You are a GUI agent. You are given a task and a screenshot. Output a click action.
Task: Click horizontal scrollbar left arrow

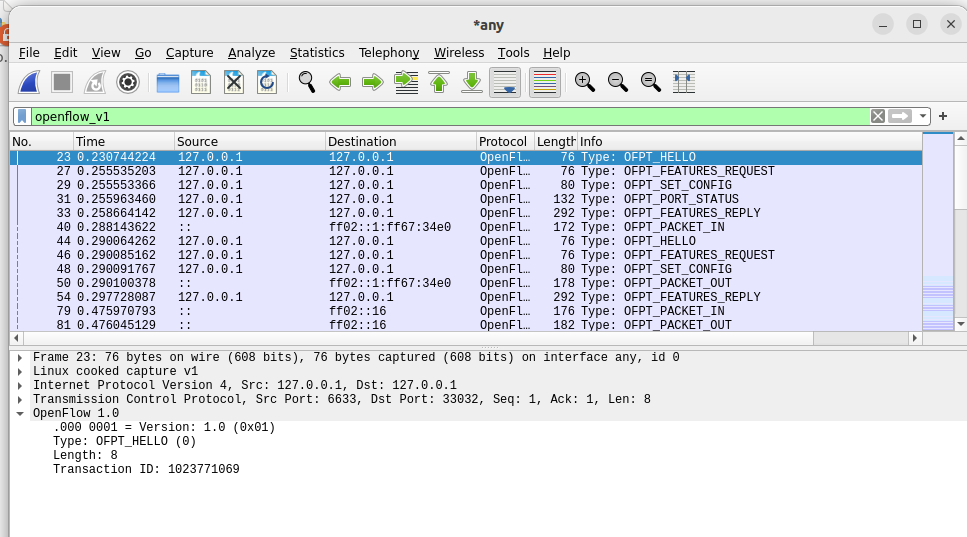pyautogui.click(x=17, y=338)
